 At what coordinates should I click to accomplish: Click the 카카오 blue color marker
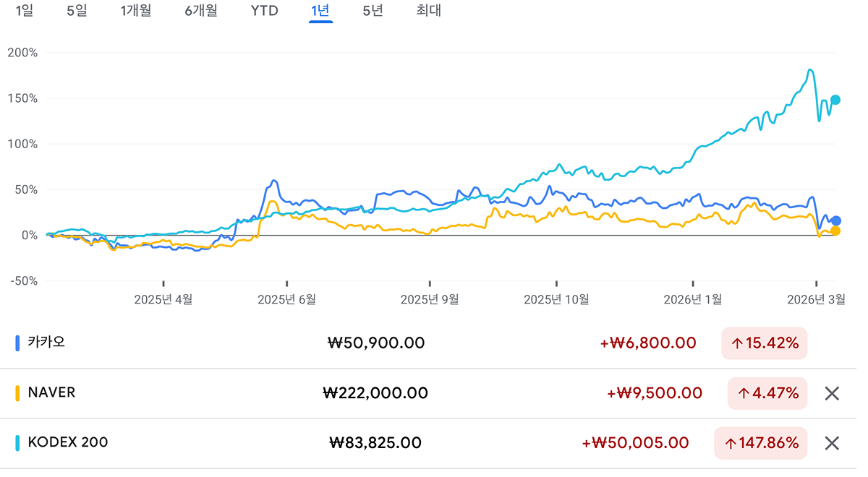(17, 343)
